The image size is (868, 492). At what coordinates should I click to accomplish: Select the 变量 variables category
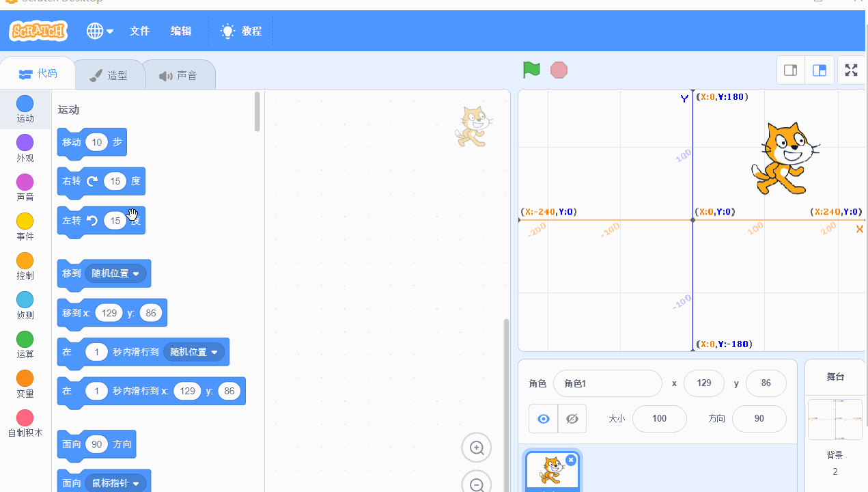25,384
